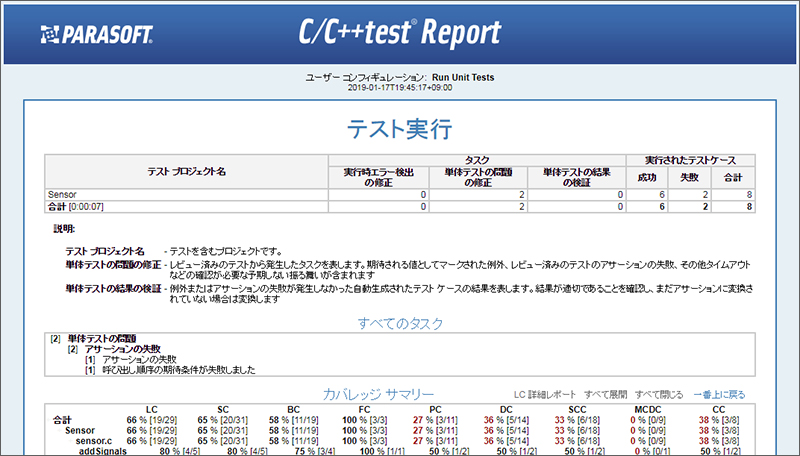Image resolution: width=800 pixels, height=456 pixels.
Task: Click the SCC coverage column header
Action: 577,410
